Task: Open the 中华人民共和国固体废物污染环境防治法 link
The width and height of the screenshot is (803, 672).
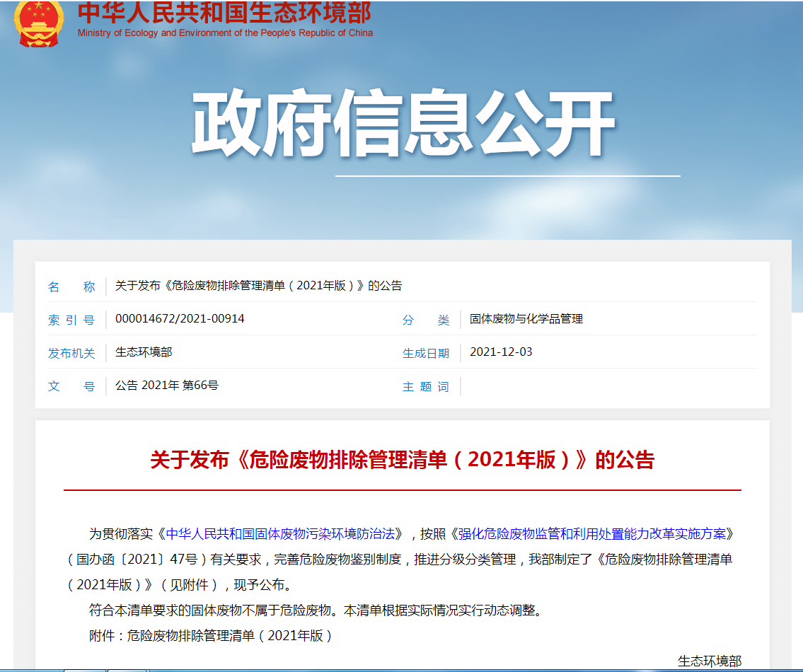Action: coord(284,533)
